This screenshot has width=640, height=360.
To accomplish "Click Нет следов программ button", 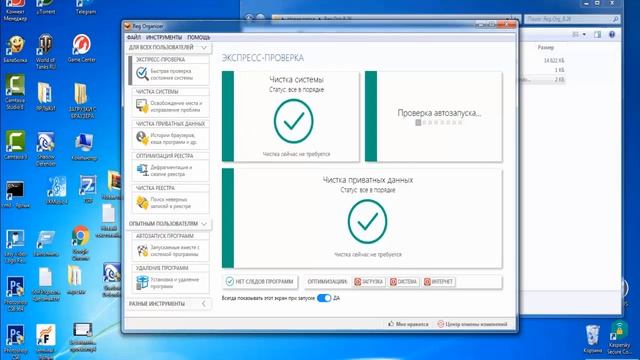I will point(260,282).
